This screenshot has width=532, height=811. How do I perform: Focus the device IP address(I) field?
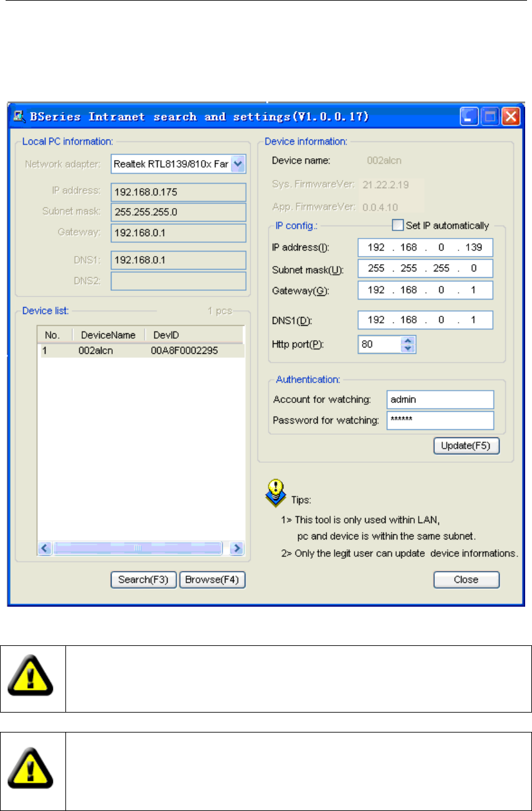point(425,247)
